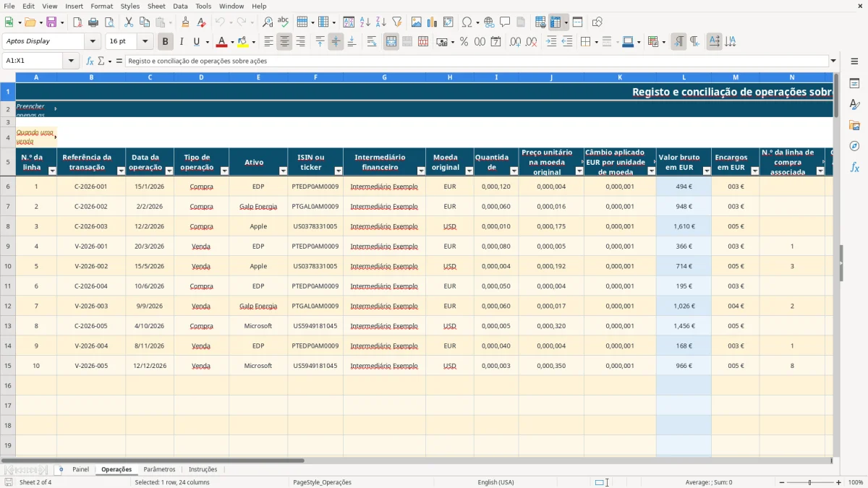Image resolution: width=868 pixels, height=488 pixels.
Task: Toggle bold formatting
Action: click(x=166, y=42)
